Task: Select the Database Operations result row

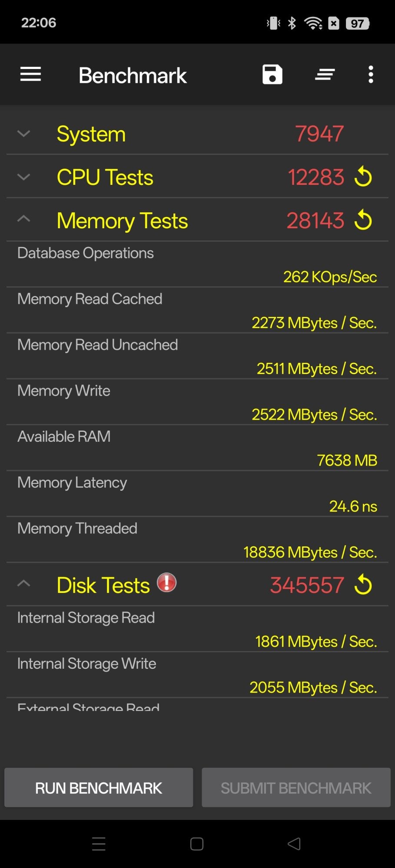Action: point(197,265)
